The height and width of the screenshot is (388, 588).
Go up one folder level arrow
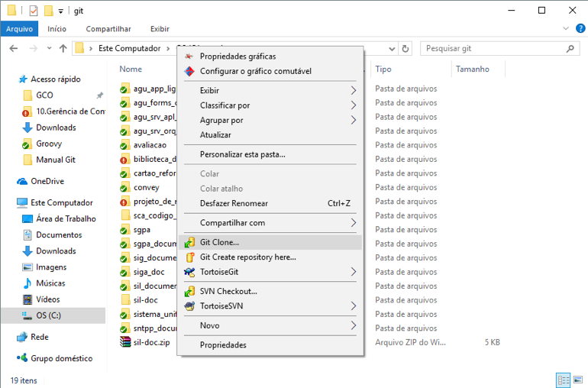pos(63,48)
